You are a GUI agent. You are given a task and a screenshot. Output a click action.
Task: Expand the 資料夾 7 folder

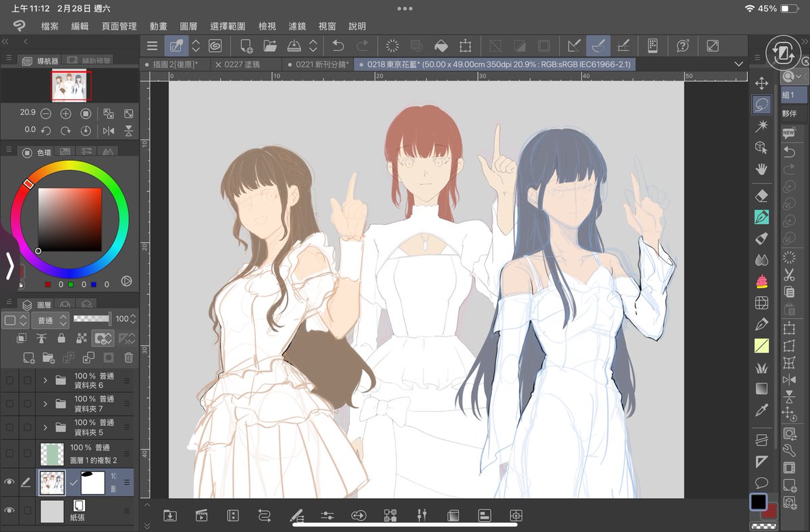(x=45, y=404)
